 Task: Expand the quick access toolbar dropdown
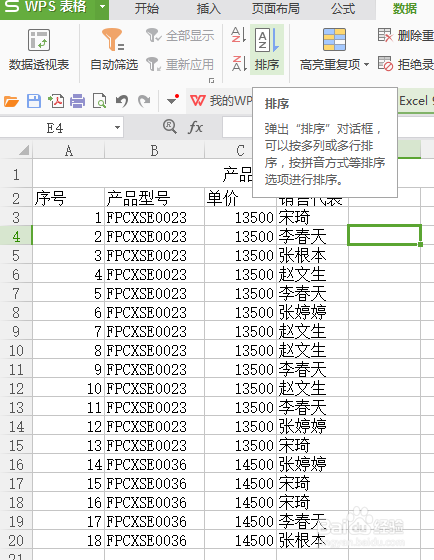click(173, 100)
